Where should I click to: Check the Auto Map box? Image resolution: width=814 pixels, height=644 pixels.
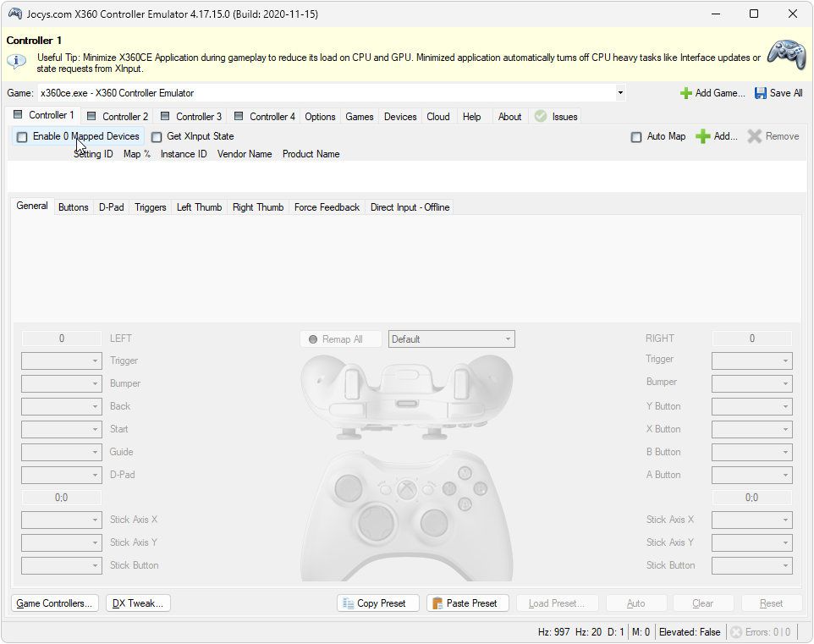(x=636, y=137)
